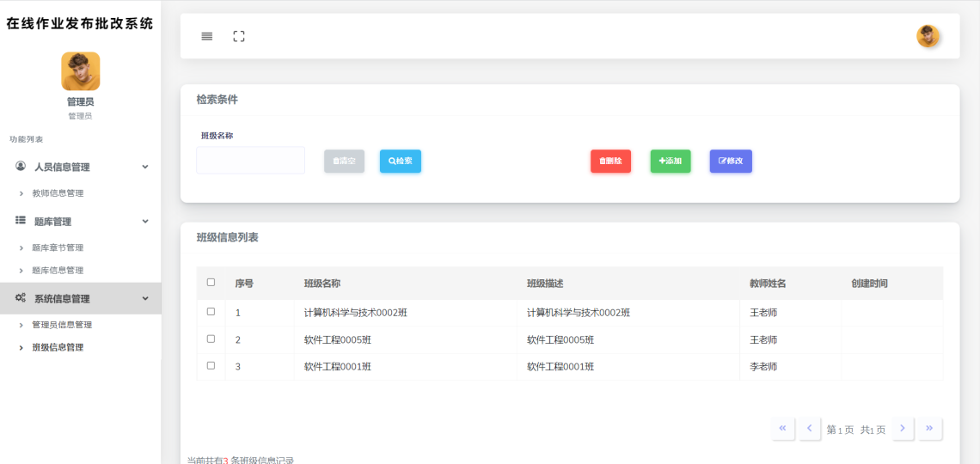Screen dimensions: 980x464
Task: Open 题库章节管理 menu item
Action: (x=58, y=248)
